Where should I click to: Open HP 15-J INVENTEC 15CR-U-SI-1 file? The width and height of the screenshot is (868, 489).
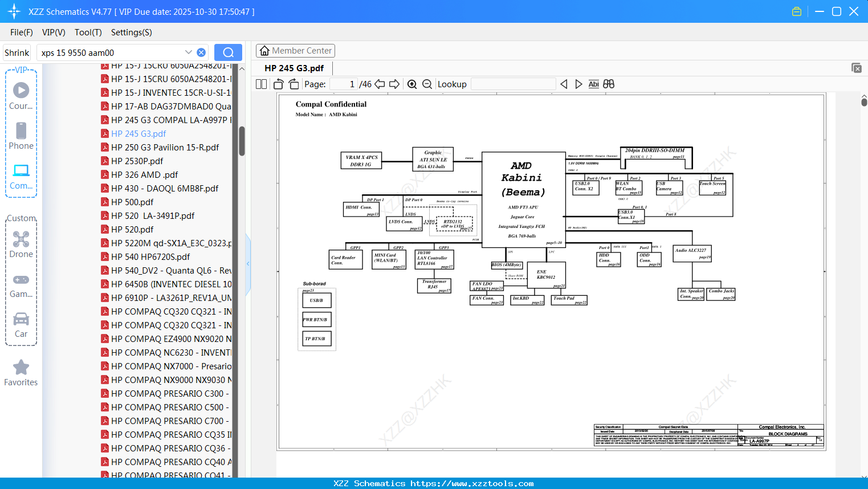click(x=166, y=92)
